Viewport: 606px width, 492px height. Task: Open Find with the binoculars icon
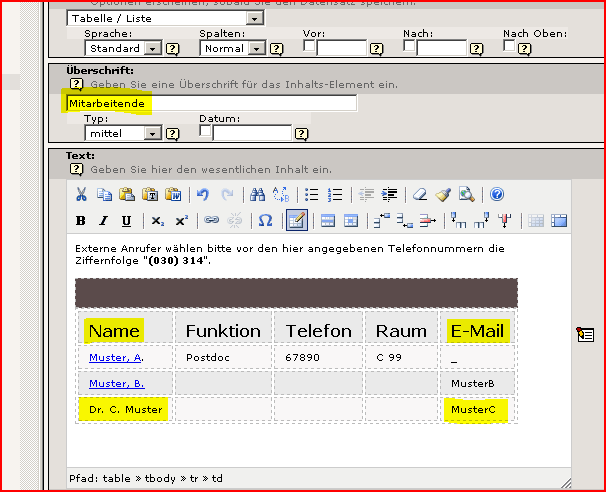[x=257, y=195]
